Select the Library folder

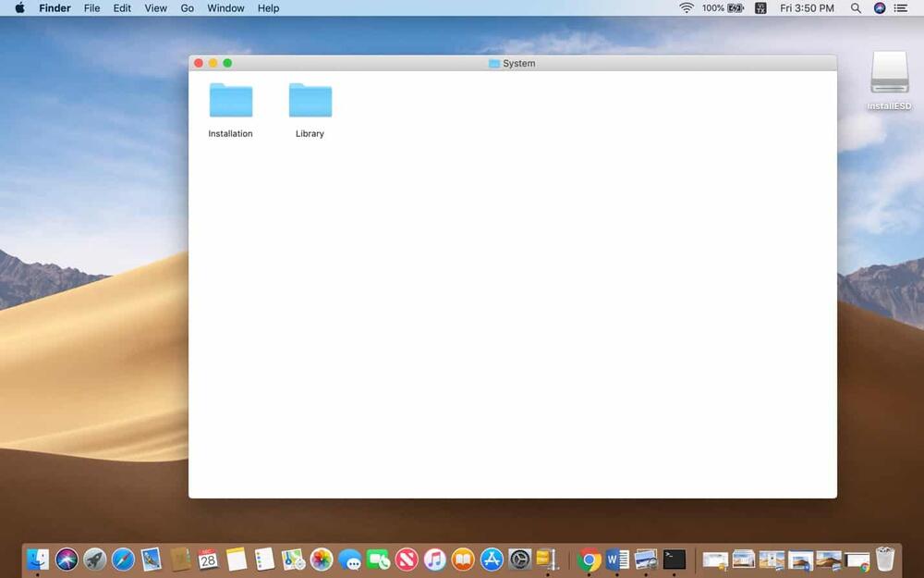click(310, 101)
